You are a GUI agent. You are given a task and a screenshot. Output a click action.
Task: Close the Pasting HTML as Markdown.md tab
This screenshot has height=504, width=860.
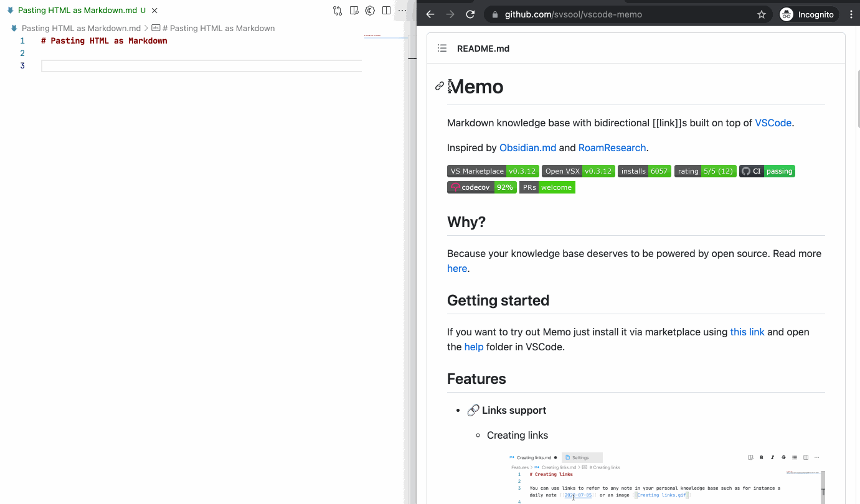154,11
